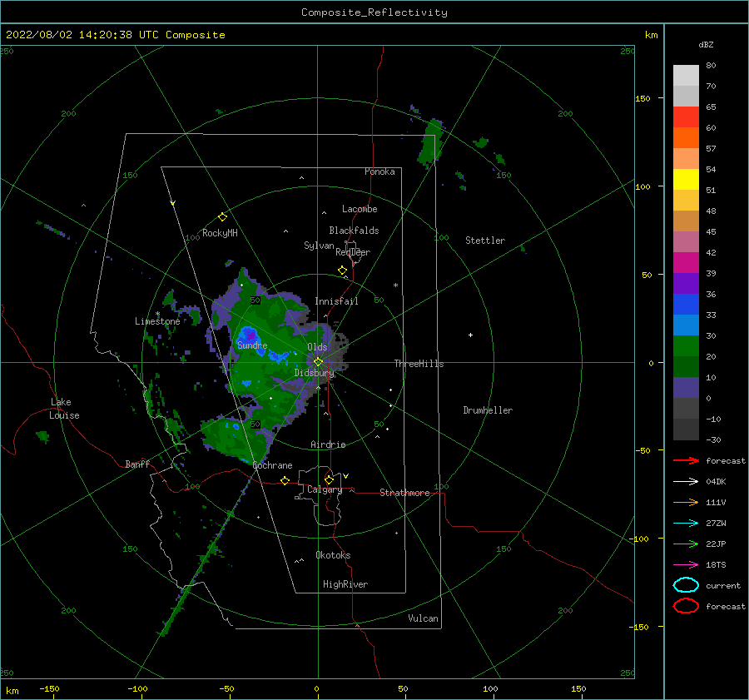
Task: Click the Innisfail town label
Action: click(x=336, y=301)
